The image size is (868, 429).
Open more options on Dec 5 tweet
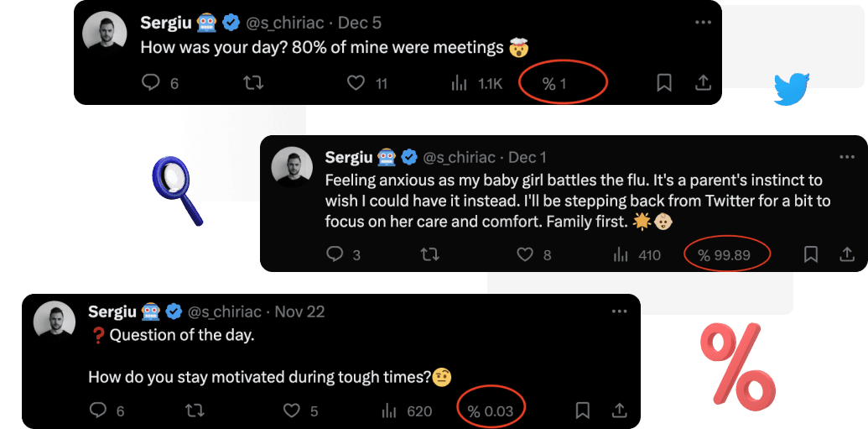point(704,22)
